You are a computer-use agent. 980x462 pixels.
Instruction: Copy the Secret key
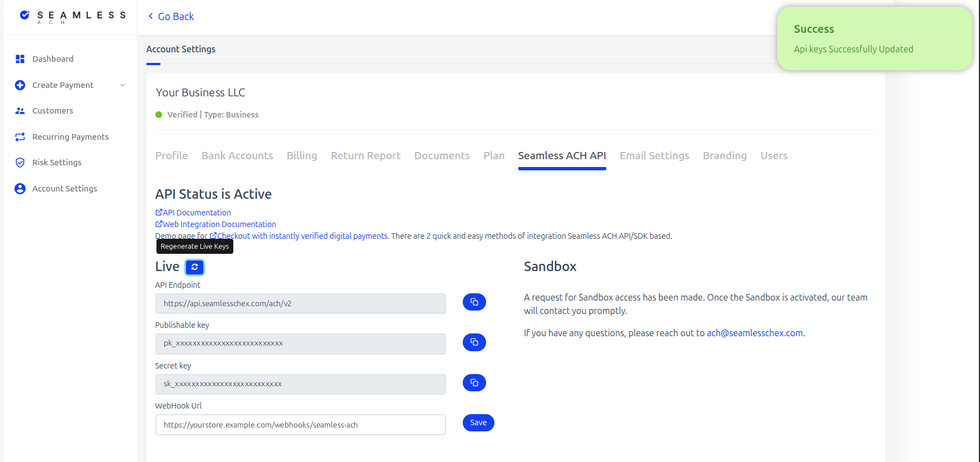474,382
